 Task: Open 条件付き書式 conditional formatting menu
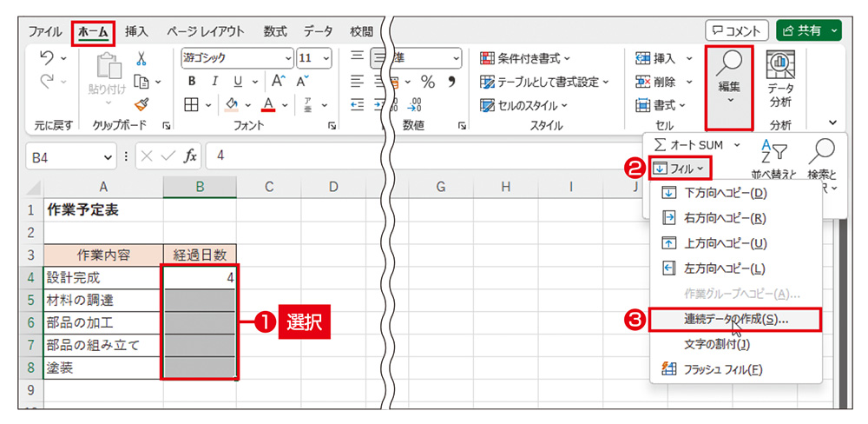(x=526, y=58)
